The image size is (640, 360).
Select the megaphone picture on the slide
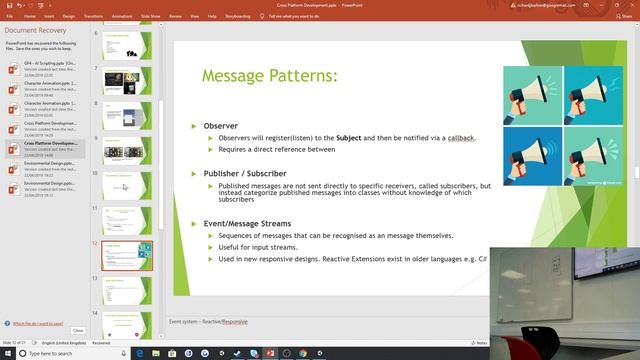pos(563,126)
